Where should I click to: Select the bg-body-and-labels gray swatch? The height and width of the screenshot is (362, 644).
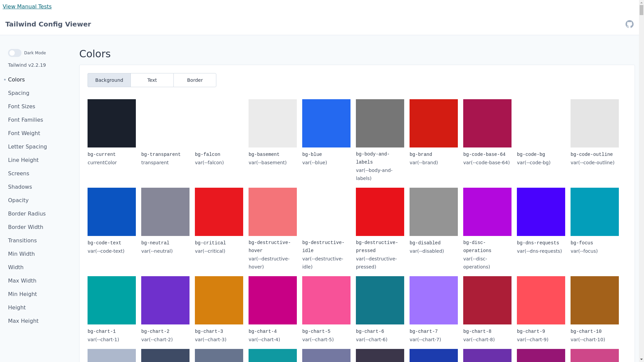(380, 123)
